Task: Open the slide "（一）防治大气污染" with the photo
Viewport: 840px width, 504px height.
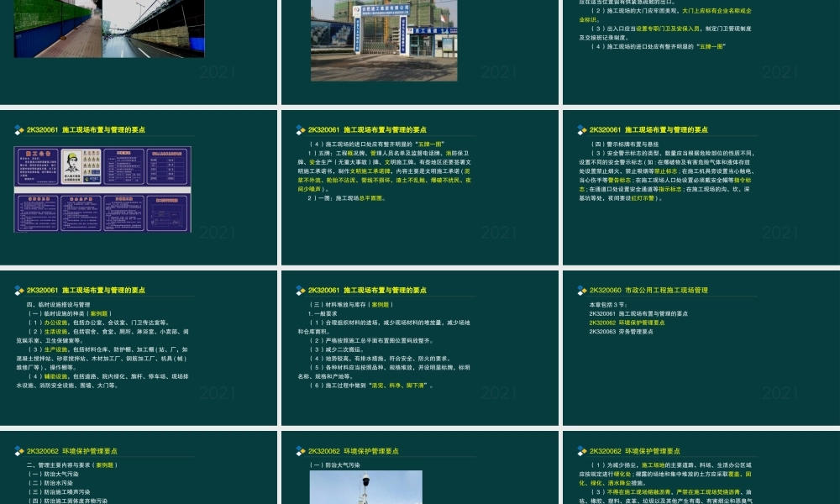Action: pos(419,468)
